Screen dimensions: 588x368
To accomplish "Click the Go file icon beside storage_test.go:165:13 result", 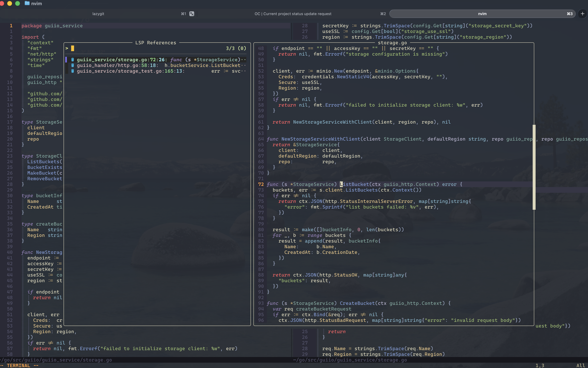I will point(72,71).
